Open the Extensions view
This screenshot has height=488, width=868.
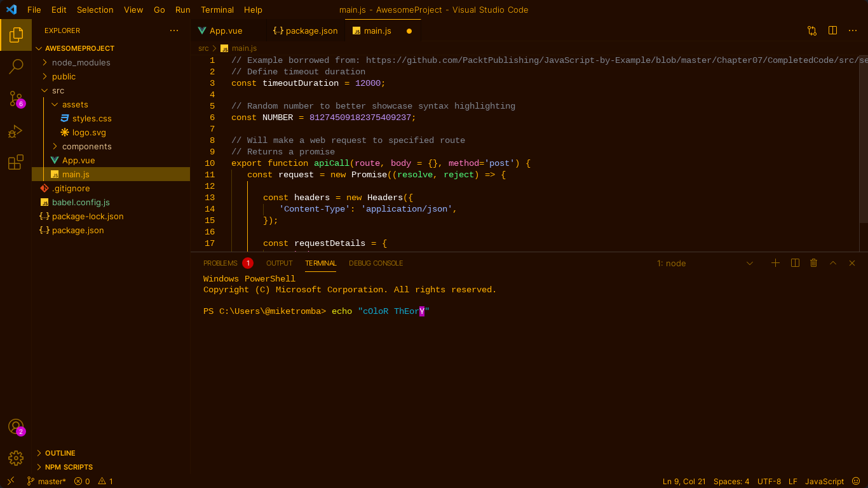coord(16,162)
